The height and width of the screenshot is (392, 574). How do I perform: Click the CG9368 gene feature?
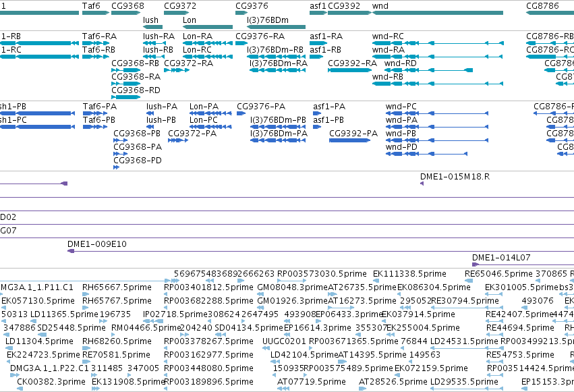tap(125, 13)
